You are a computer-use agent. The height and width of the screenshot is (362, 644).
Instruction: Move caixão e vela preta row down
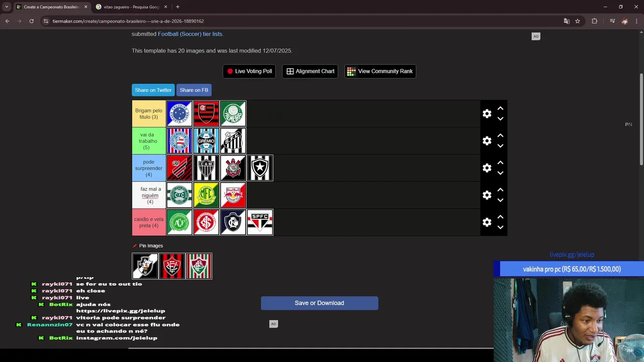(x=500, y=228)
